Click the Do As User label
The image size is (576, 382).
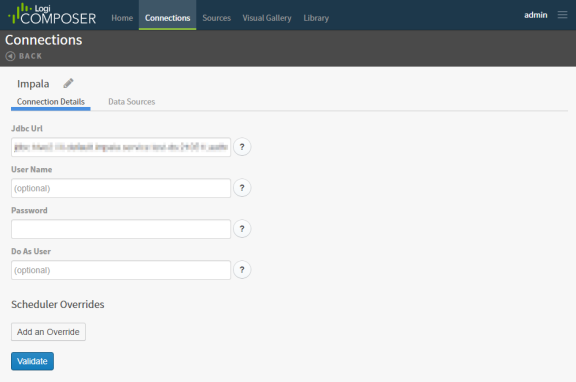pyautogui.click(x=31, y=252)
